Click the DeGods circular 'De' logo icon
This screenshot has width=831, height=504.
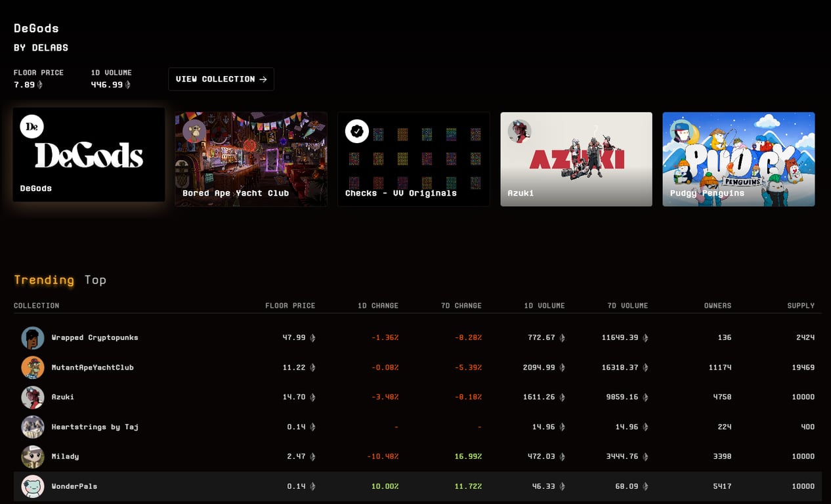pyautogui.click(x=32, y=126)
